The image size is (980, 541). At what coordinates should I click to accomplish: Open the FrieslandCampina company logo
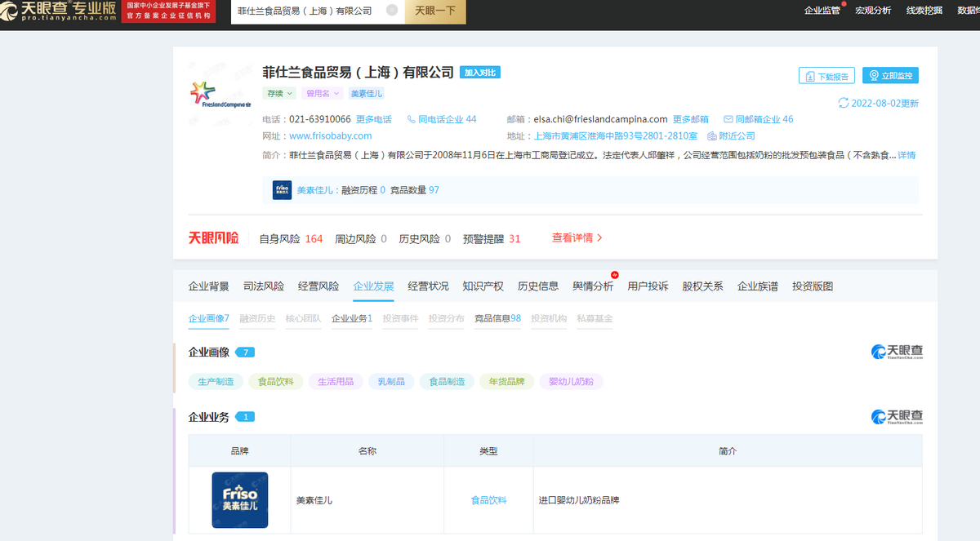pyautogui.click(x=220, y=94)
